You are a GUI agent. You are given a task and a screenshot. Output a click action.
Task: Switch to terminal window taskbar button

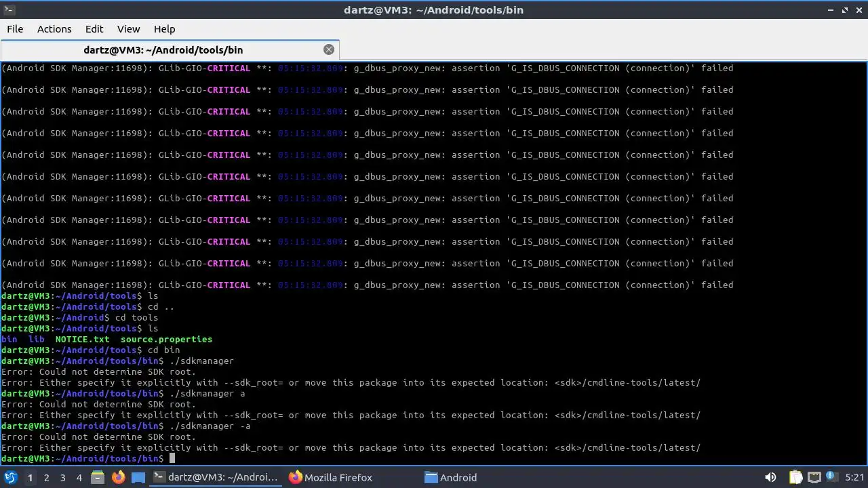point(216,477)
